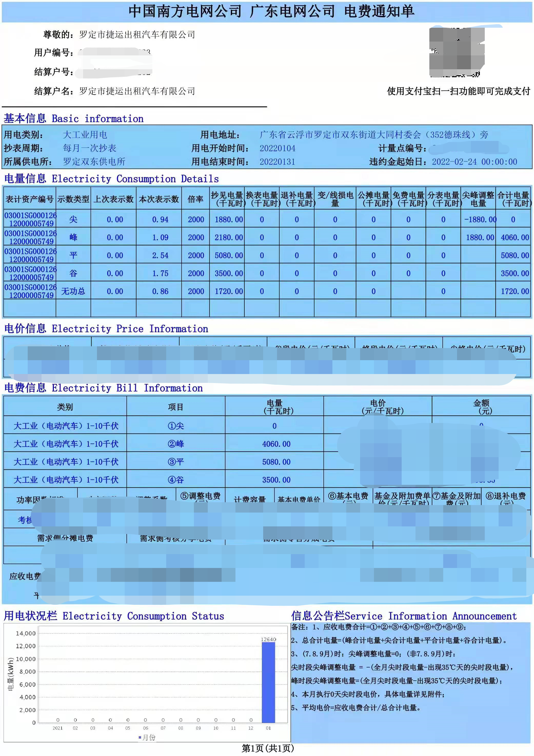
Task: Click the 罗定双东供电所 text
Action: click(94, 161)
